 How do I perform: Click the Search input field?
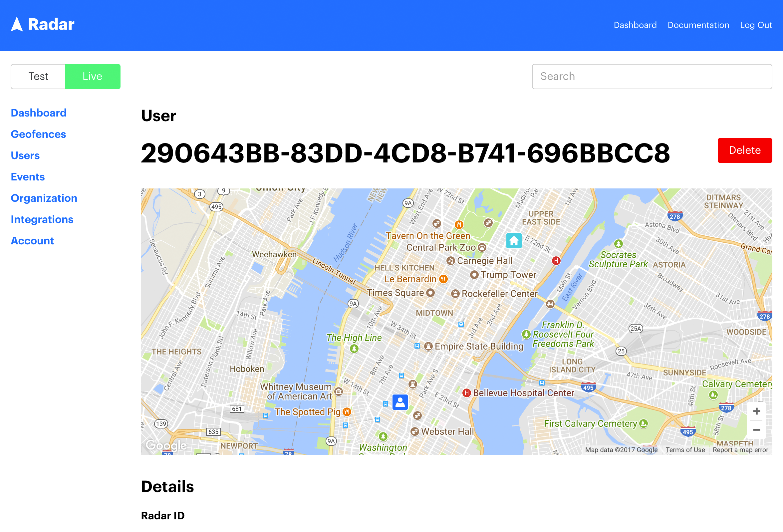click(651, 76)
